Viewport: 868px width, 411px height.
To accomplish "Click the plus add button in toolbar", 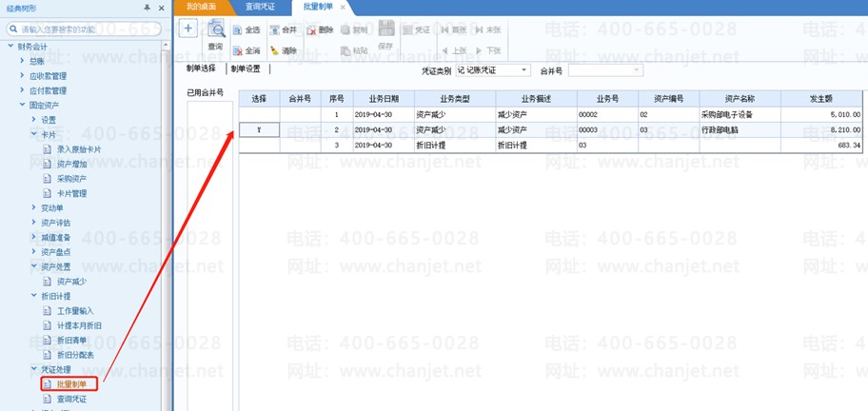I will [x=188, y=29].
